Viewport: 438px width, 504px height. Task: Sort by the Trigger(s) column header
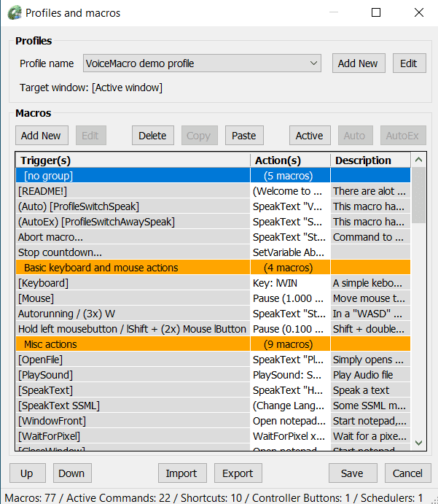tap(131, 160)
